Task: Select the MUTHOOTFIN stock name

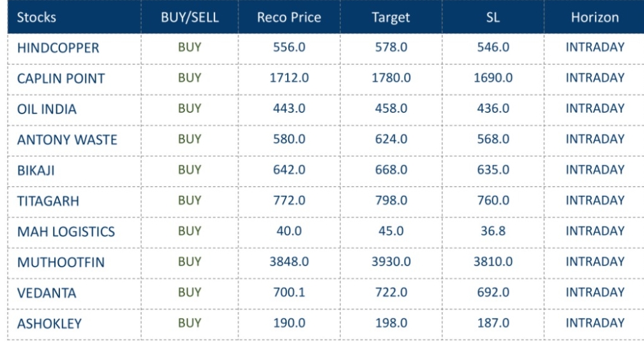Action: [x=61, y=262]
